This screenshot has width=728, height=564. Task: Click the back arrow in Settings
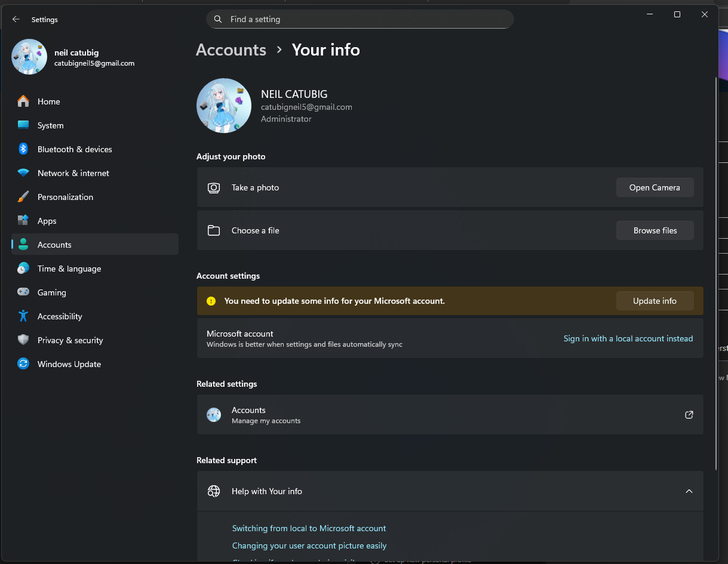(16, 19)
